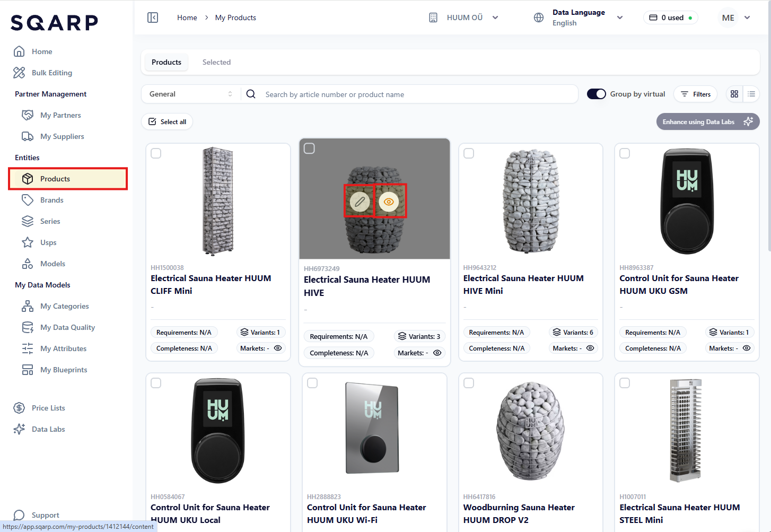Click the pencil edit icon on HIVE product

click(360, 201)
